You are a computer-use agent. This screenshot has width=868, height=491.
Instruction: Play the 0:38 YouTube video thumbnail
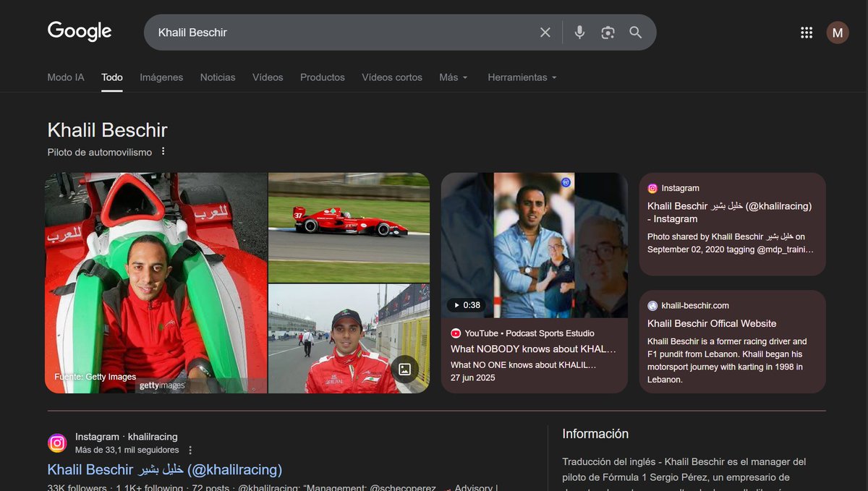point(535,245)
